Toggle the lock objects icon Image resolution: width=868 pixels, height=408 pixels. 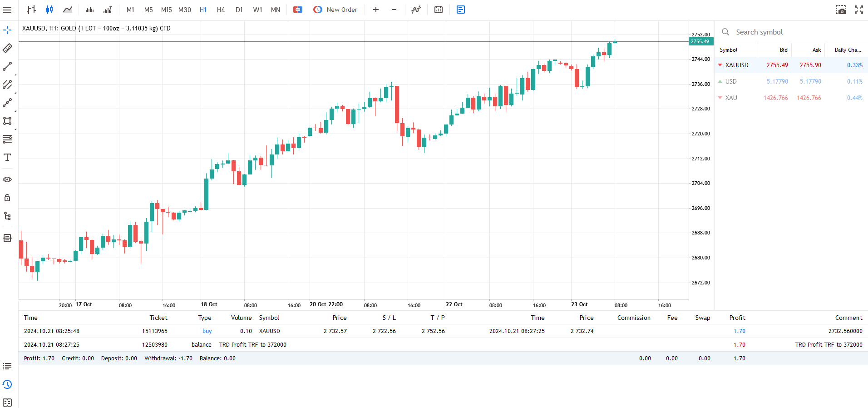coord(7,198)
